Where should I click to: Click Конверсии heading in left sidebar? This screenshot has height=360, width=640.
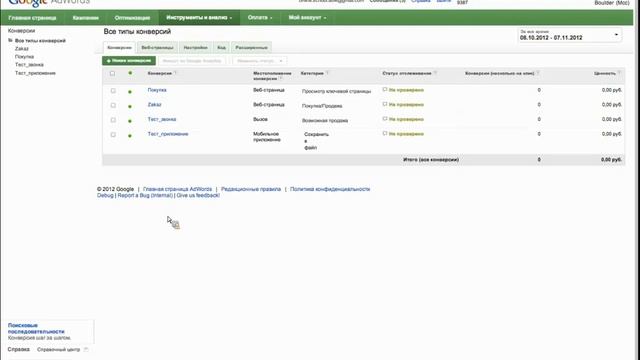(x=21, y=31)
